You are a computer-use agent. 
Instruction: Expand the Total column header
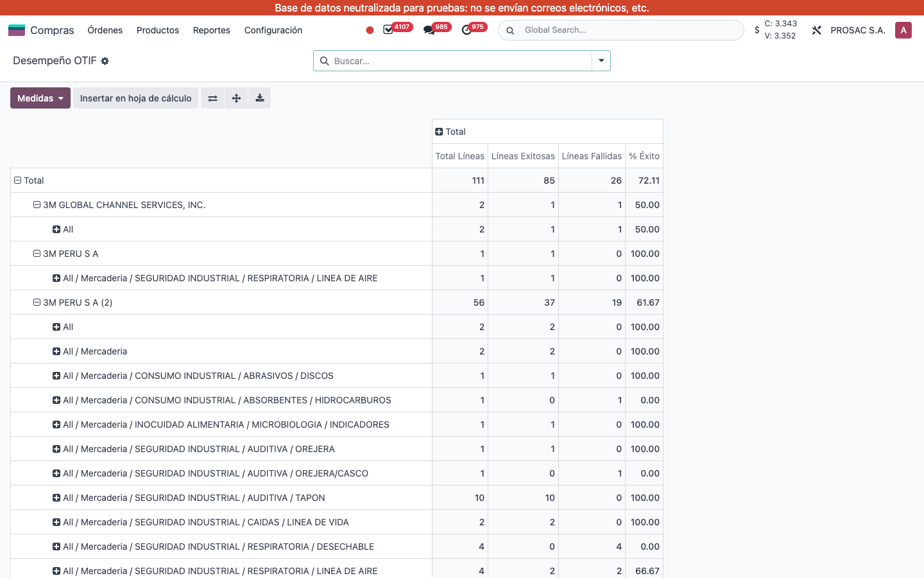[439, 132]
